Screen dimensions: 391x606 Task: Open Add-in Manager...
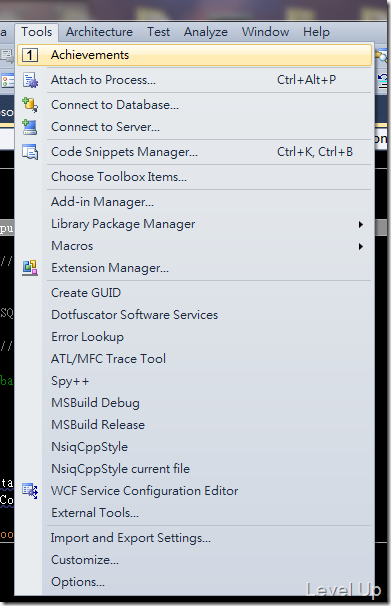click(x=194, y=202)
